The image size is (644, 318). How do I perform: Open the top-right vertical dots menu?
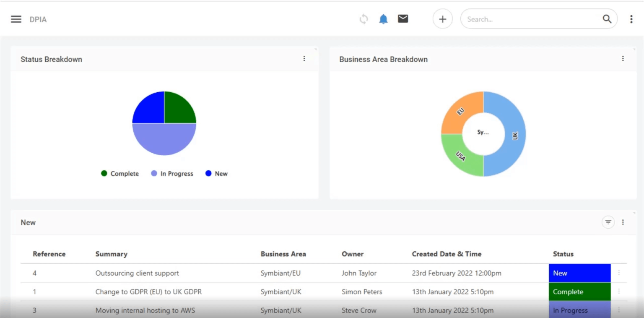pyautogui.click(x=631, y=19)
